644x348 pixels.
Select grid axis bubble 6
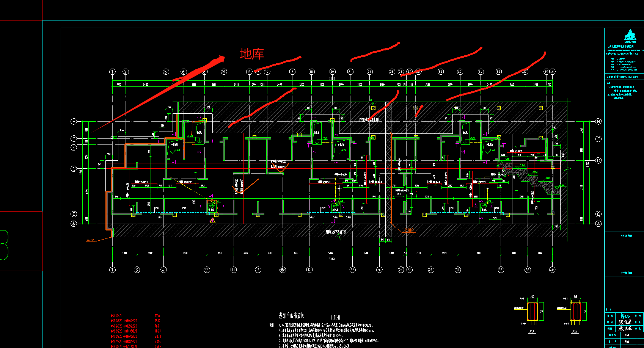click(184, 72)
